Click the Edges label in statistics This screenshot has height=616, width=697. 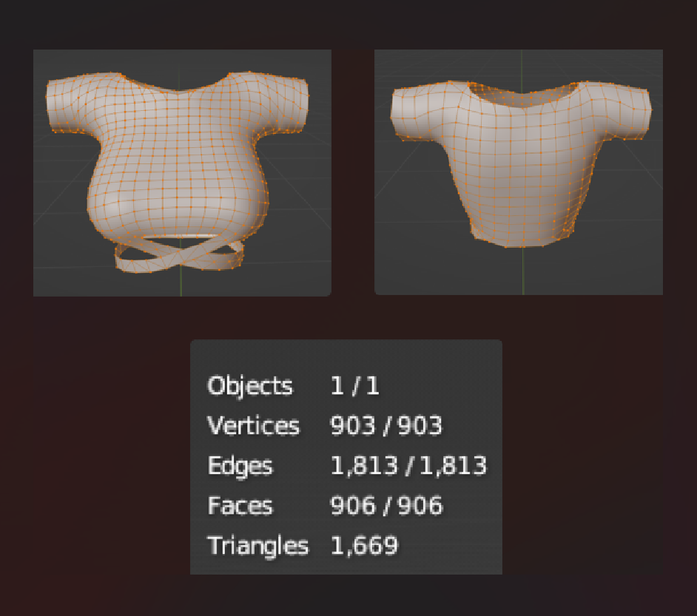pos(240,467)
